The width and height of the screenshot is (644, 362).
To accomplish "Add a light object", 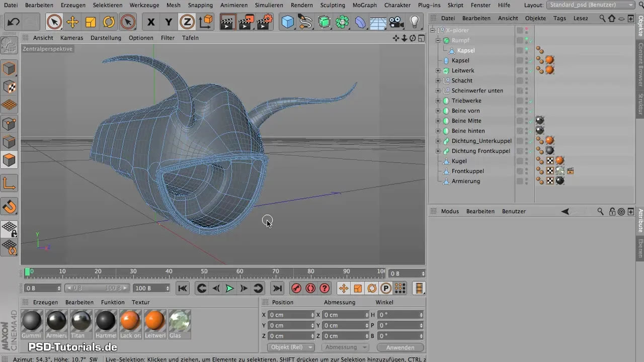I will [x=415, y=22].
